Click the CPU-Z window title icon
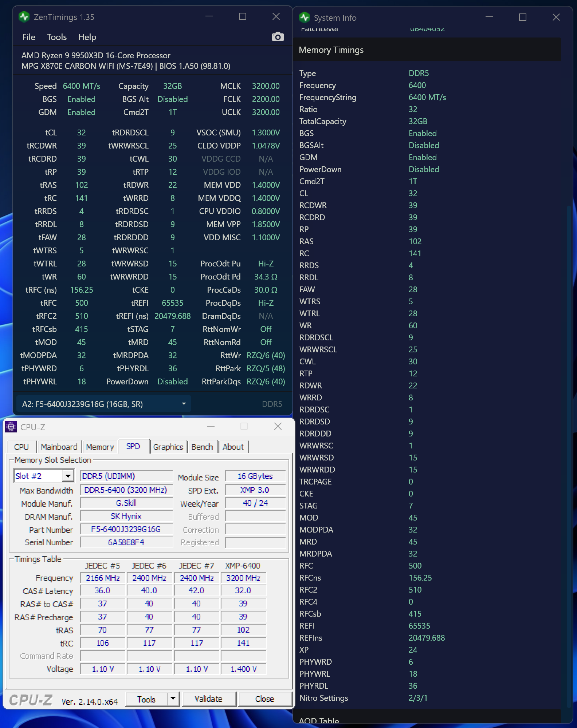 click(x=11, y=427)
